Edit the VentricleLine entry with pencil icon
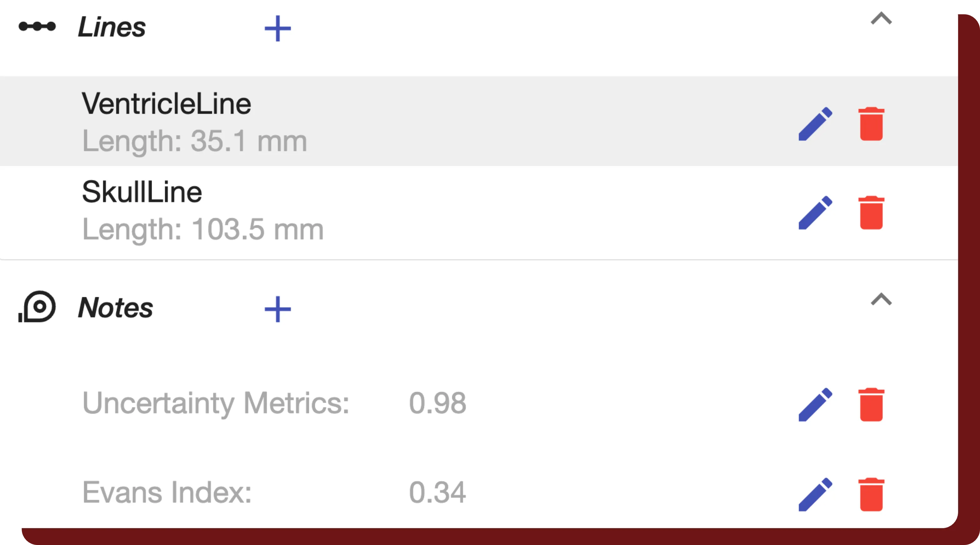This screenshot has height=545, width=980. (815, 124)
